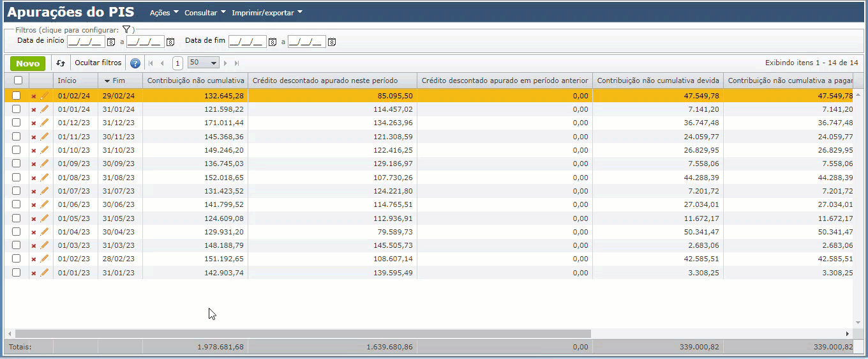Click Ocultar filtros button
868x359 pixels.
tap(98, 63)
